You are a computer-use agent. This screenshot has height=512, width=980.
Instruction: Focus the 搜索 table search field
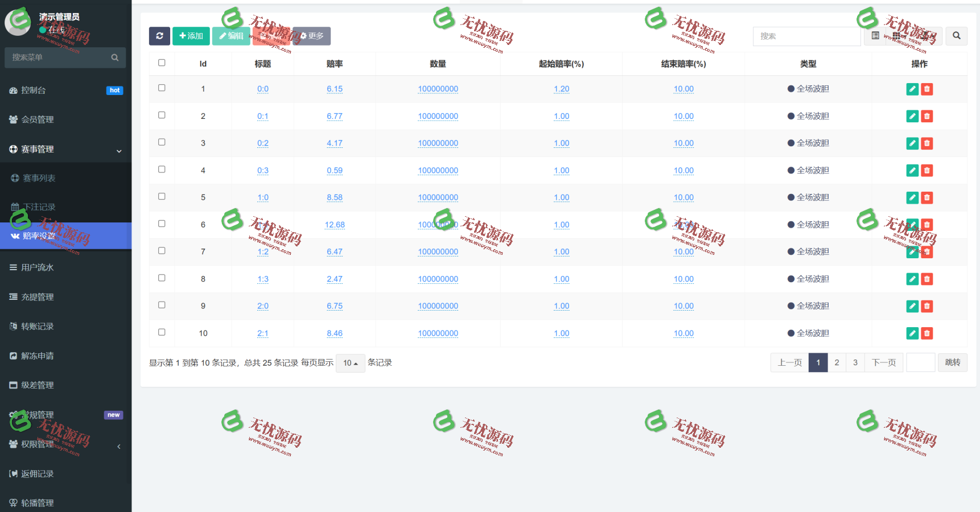[806, 36]
